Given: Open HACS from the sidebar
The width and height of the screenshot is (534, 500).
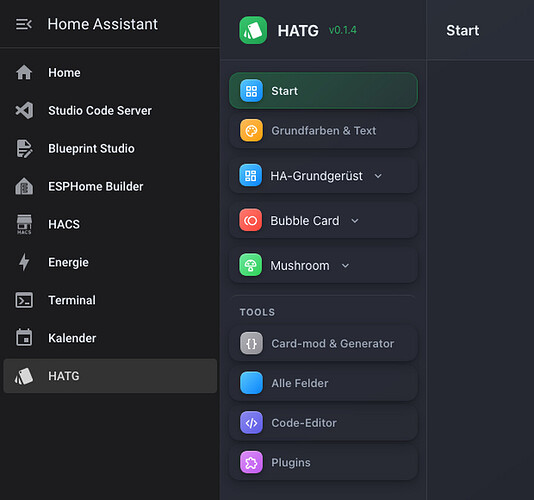Looking at the screenshot, I should pyautogui.click(x=110, y=224).
